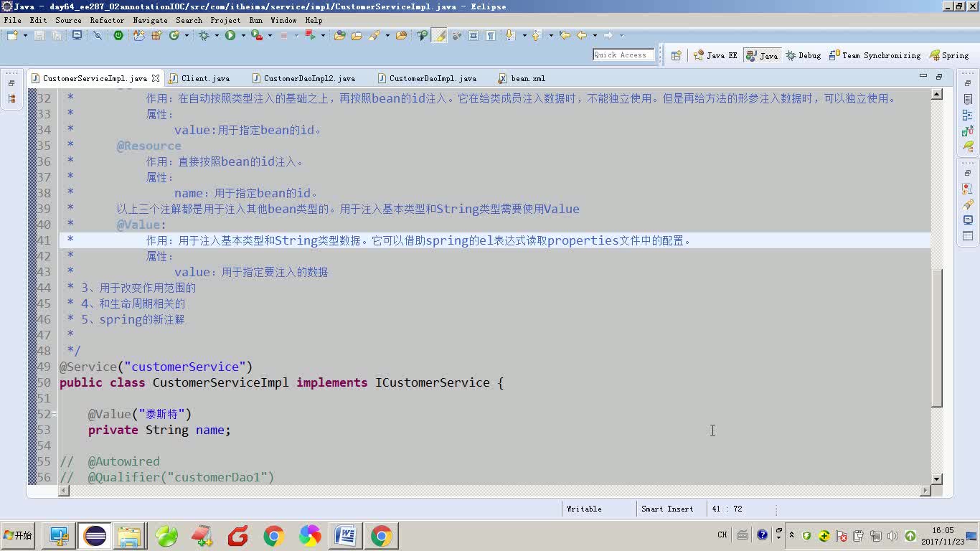Open the Console view icon in right trim
The width and height of the screenshot is (980, 551).
[x=968, y=220]
